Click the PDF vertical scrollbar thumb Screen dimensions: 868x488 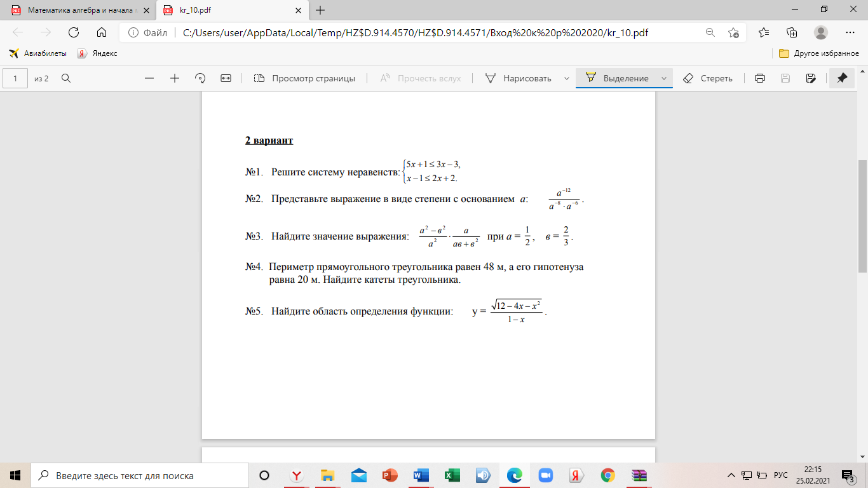(863, 216)
